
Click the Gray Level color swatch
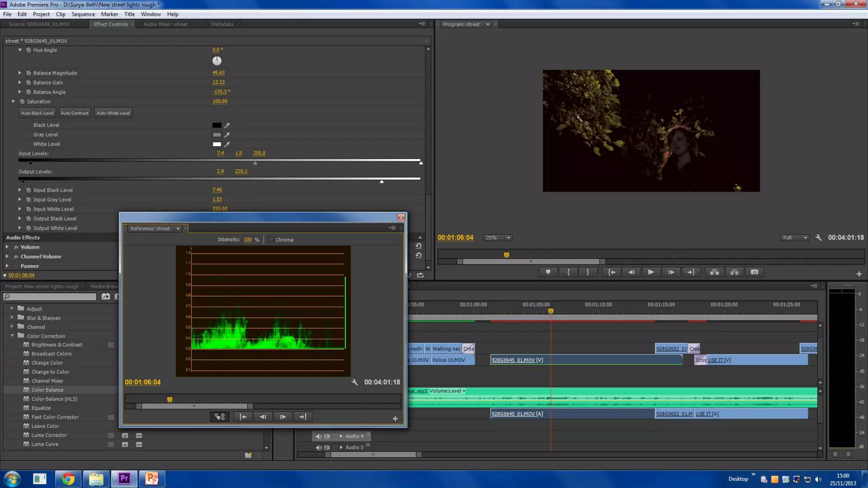pos(217,135)
